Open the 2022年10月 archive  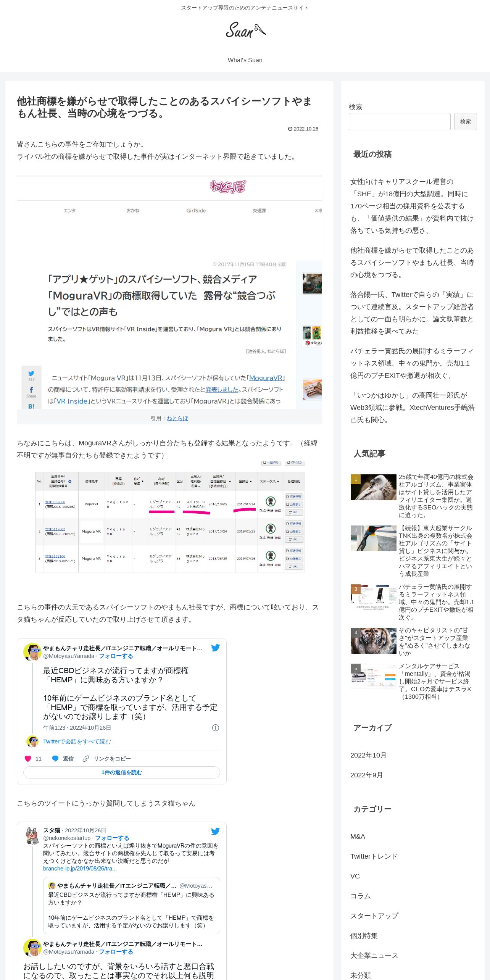pyautogui.click(x=368, y=755)
